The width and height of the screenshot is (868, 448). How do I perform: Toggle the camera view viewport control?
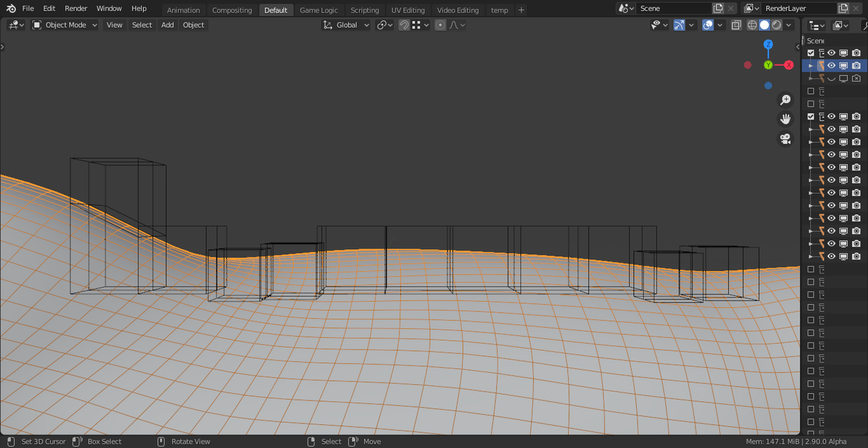[x=785, y=138]
